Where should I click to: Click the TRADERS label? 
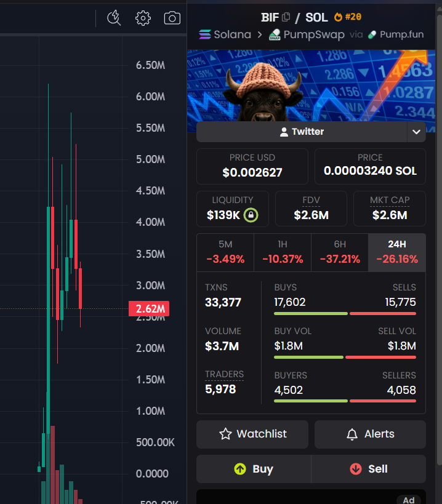224,374
